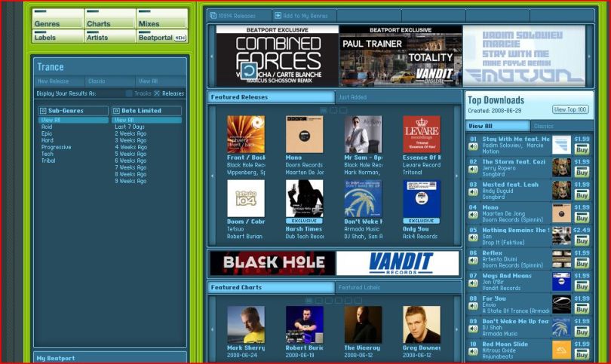Click speaker icon for The Storm track
Viewport: 611px width, 364px height.
click(473, 170)
